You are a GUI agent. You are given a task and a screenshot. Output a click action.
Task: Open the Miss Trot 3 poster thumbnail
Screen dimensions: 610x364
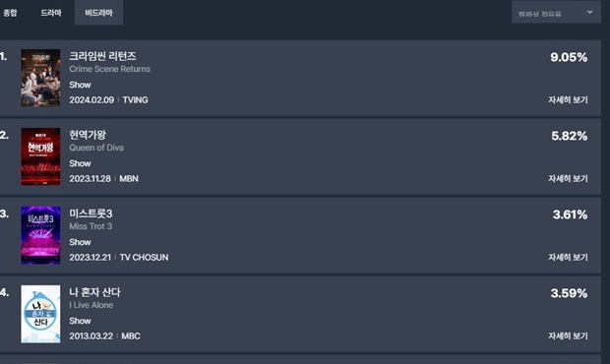tap(40, 235)
